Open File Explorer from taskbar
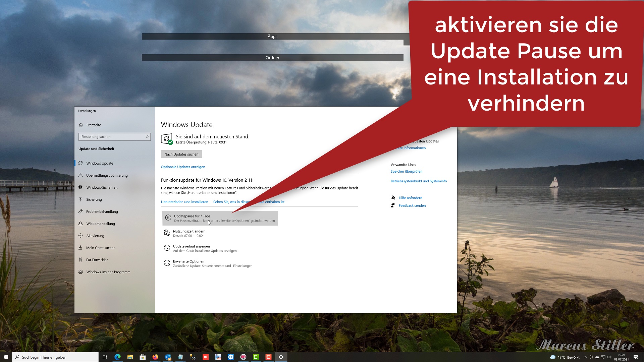Image resolution: width=644 pixels, height=362 pixels. 130,357
